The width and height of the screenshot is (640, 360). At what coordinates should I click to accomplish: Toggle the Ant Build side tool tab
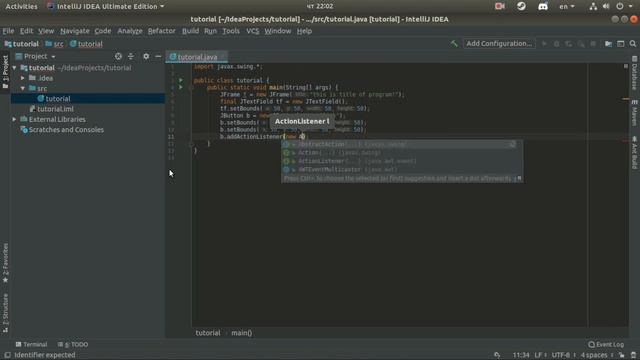click(x=634, y=153)
